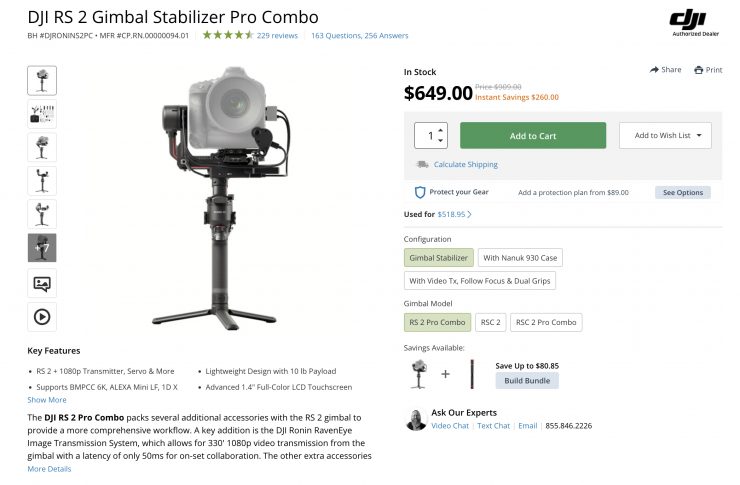Increase quantity with the stepper arrow
740x485 pixels.
coord(441,130)
